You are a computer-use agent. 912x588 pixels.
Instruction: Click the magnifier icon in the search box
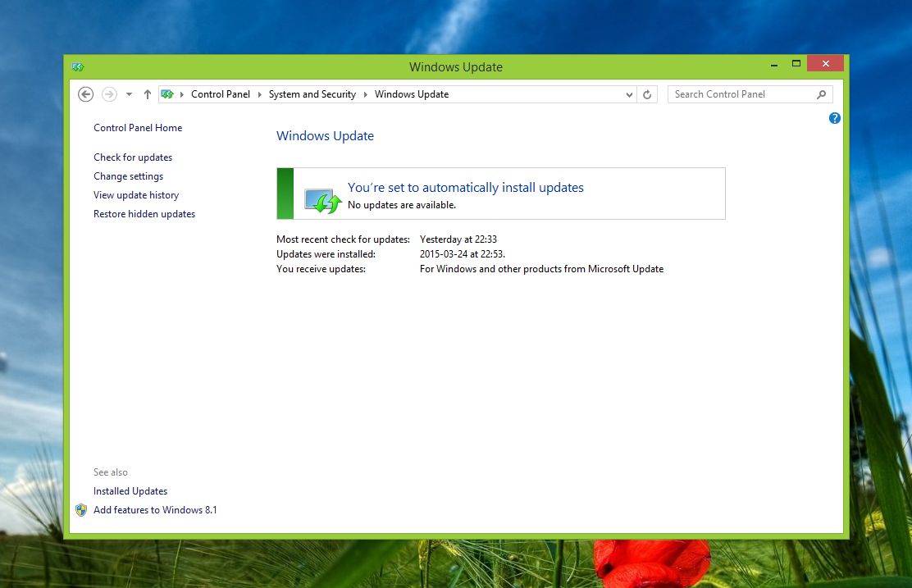[x=821, y=94]
